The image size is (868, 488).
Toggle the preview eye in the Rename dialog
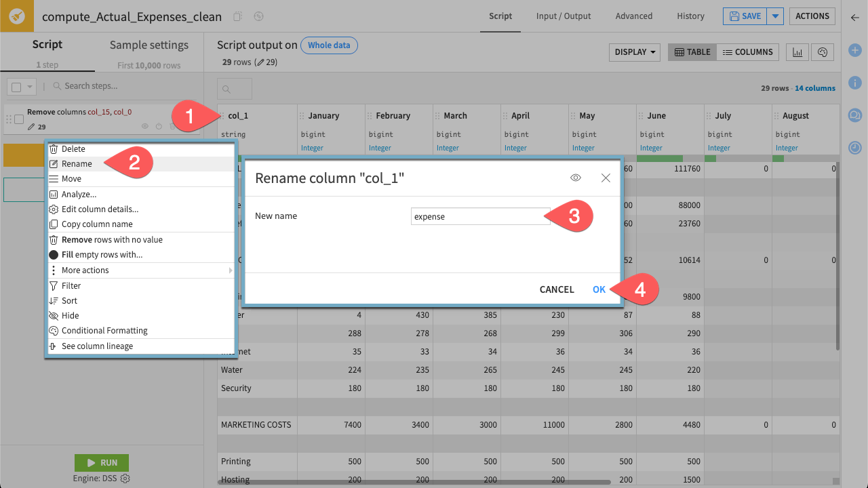tap(576, 178)
